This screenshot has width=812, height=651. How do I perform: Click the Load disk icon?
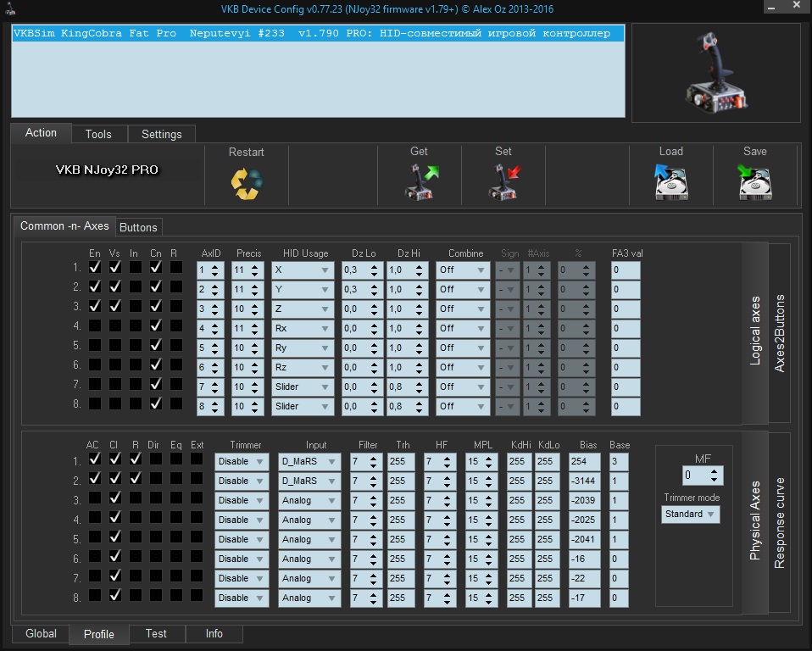pos(670,182)
